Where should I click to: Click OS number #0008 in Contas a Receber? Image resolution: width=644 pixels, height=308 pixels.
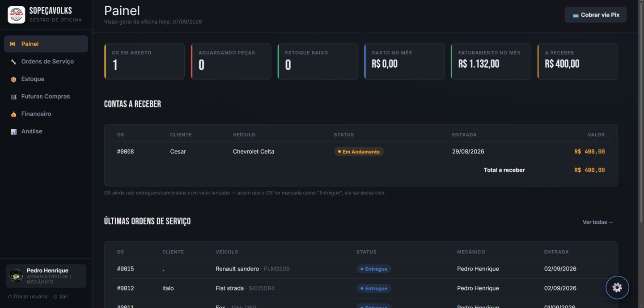[x=126, y=151]
